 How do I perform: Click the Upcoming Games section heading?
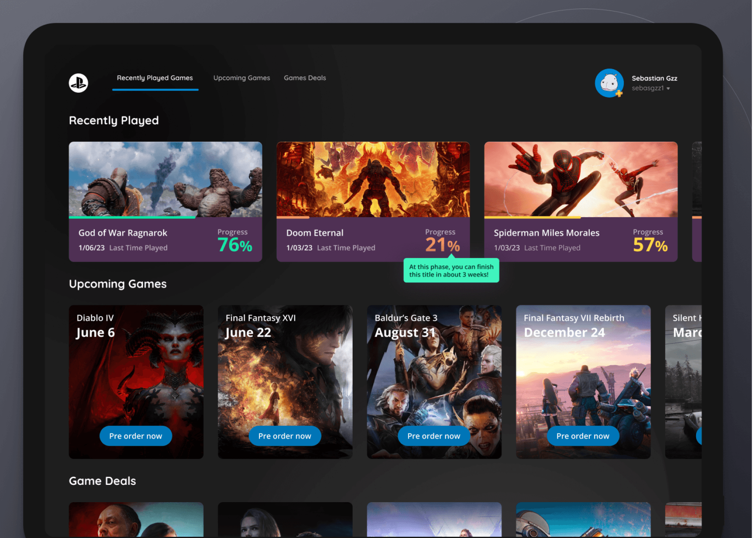click(118, 284)
